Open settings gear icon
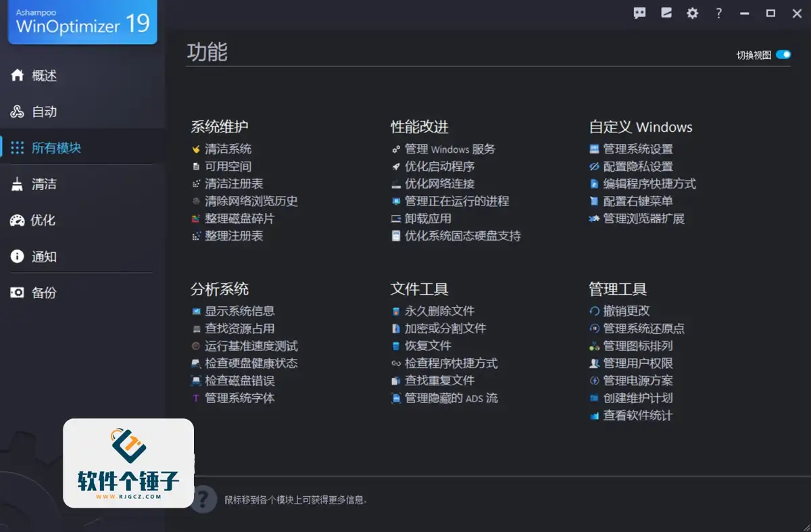This screenshot has height=532, width=811. pyautogui.click(x=692, y=13)
